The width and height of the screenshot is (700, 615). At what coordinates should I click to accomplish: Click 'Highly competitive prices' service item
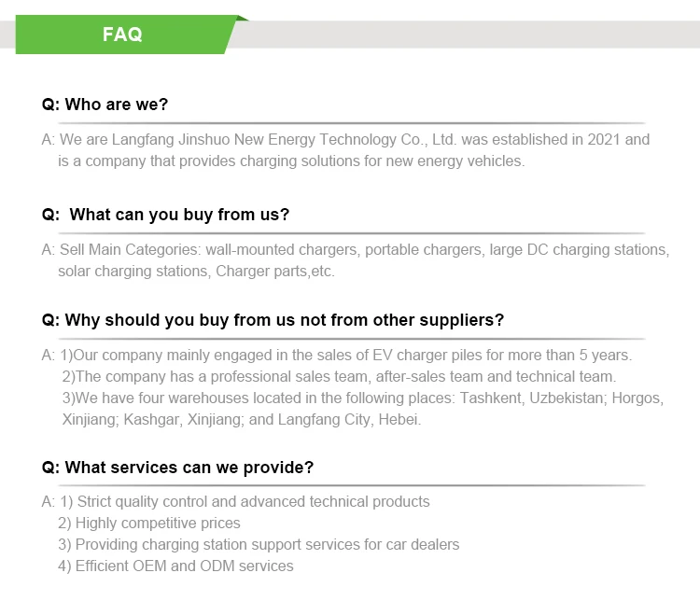point(149,523)
